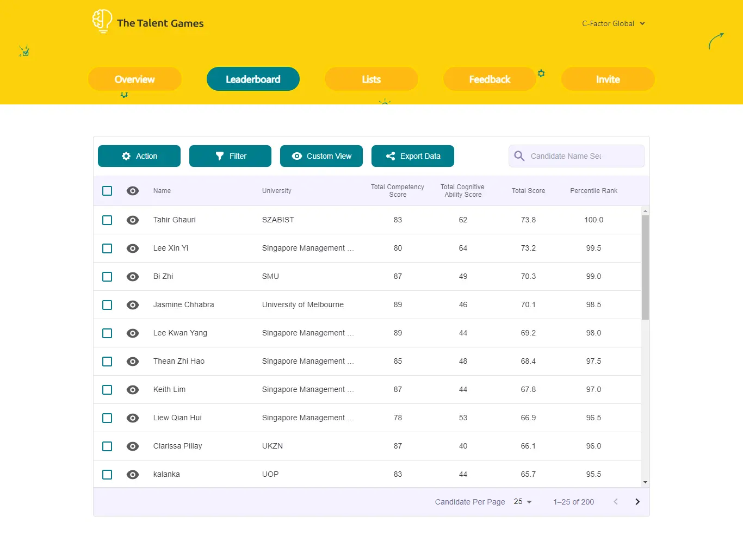Check the box for Lee Xin Yi
Viewport: 743px width, 560px height.
[x=107, y=248]
